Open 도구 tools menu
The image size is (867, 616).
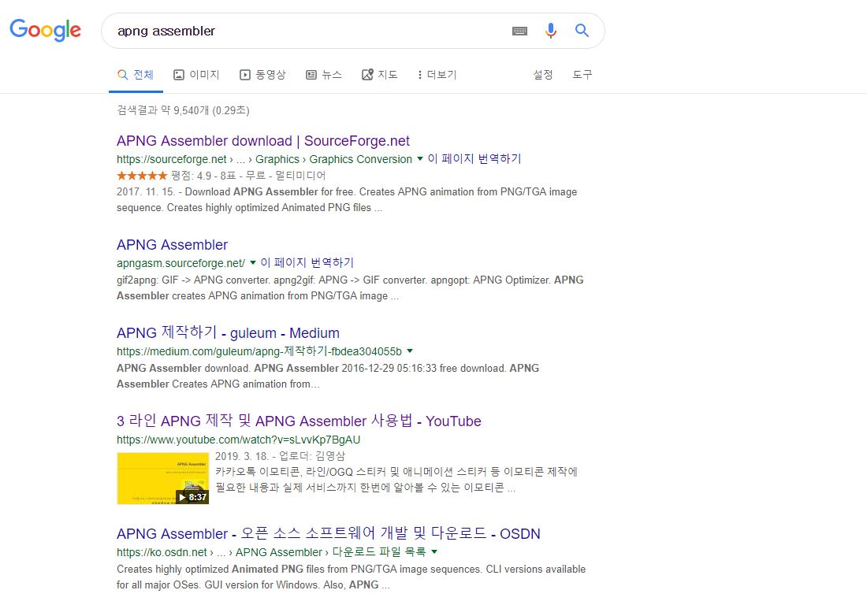pos(582,75)
